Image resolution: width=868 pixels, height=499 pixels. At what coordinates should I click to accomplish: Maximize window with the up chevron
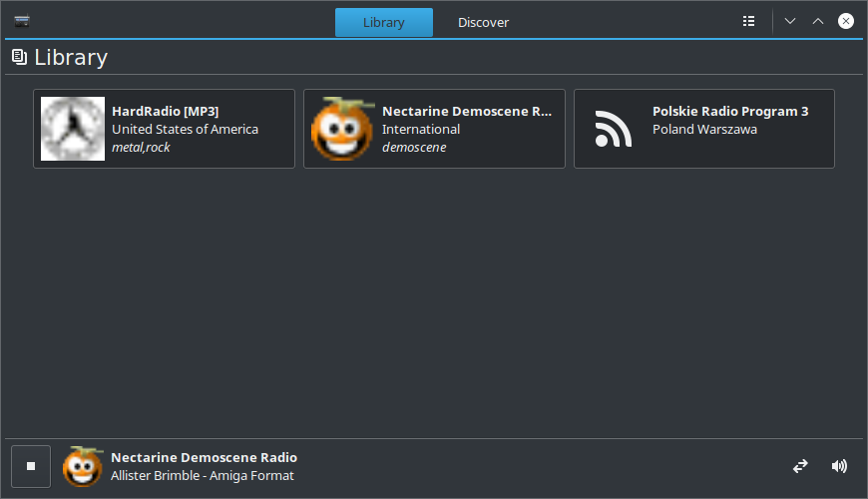click(x=818, y=21)
